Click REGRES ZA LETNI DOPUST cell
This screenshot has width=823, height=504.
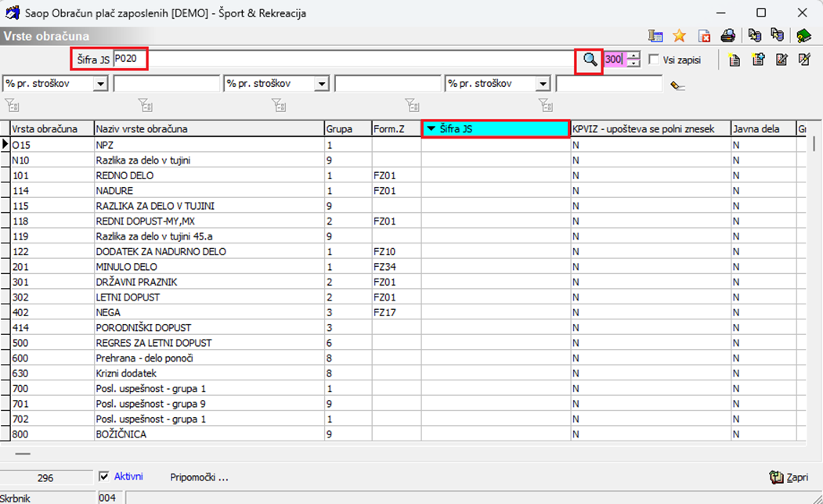209,343
